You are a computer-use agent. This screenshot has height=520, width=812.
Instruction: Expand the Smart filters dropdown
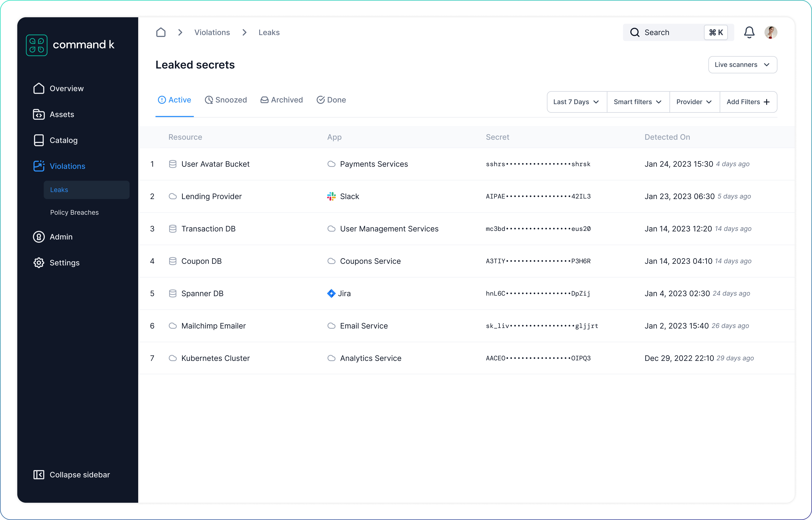tap(638, 102)
